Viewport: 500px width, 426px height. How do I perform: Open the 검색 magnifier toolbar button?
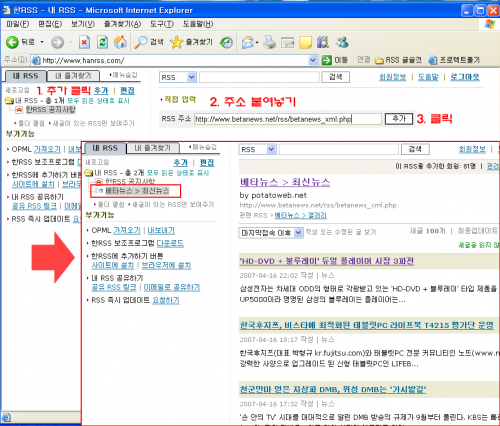click(149, 42)
